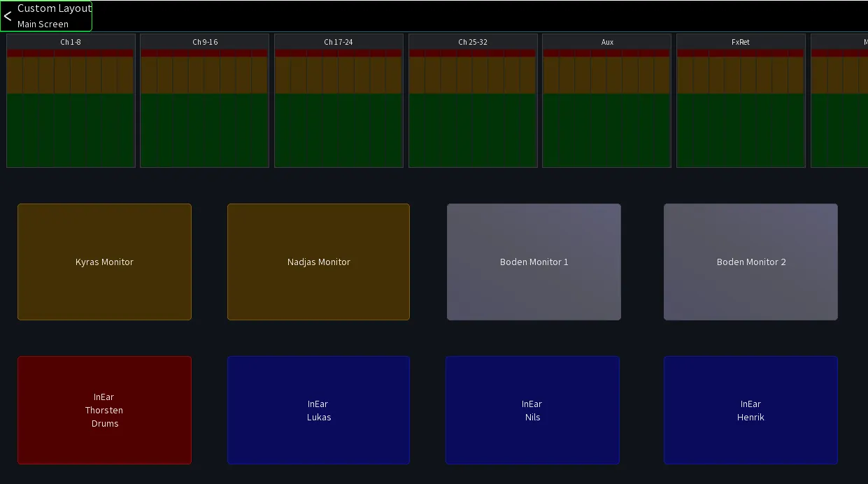Viewport: 868px width, 484px height.
Task: Click the Aux header label
Action: [607, 42]
